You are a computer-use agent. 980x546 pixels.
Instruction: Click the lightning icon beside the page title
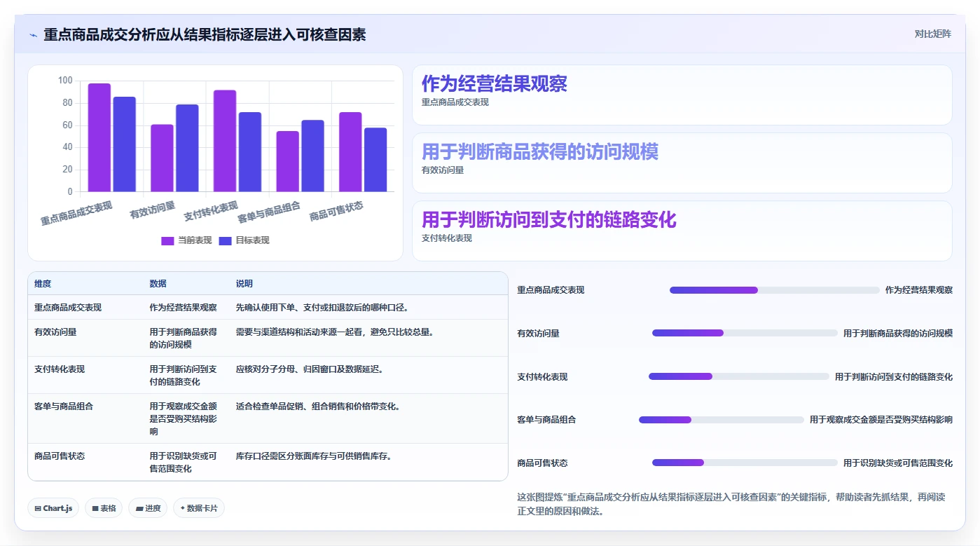pyautogui.click(x=33, y=35)
